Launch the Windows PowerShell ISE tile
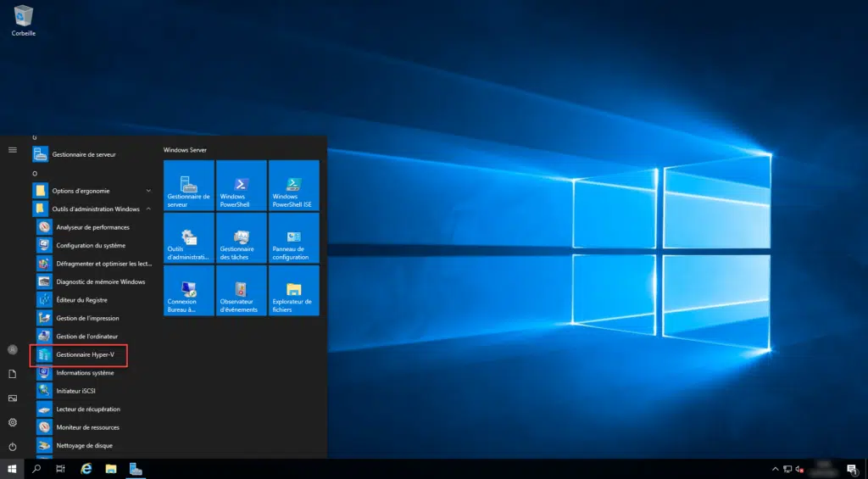The height and width of the screenshot is (479, 868). pyautogui.click(x=294, y=186)
